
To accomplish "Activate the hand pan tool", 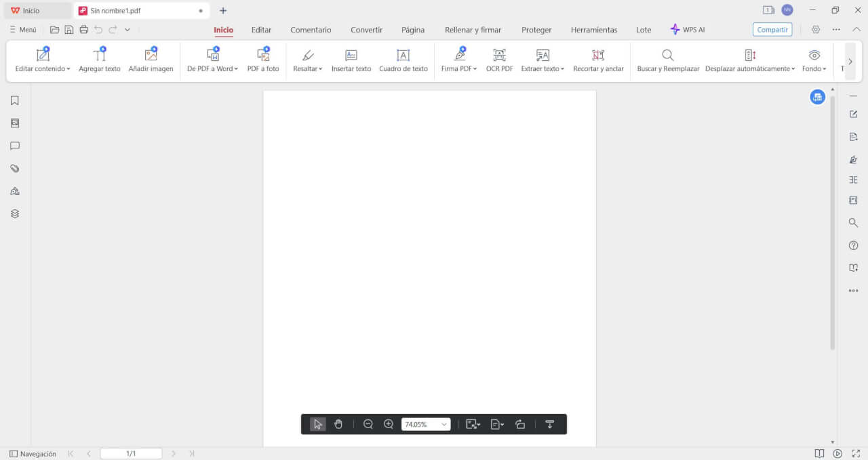I will tap(338, 424).
